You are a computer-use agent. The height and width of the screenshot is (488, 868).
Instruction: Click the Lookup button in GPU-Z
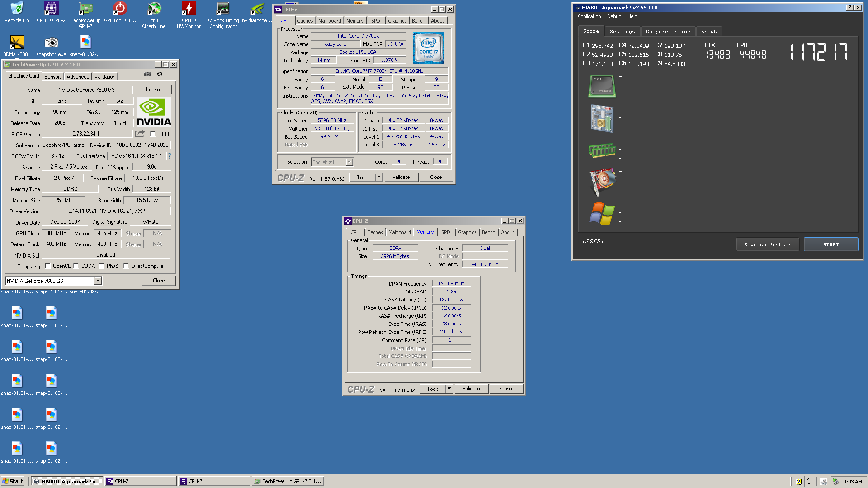pyautogui.click(x=154, y=89)
